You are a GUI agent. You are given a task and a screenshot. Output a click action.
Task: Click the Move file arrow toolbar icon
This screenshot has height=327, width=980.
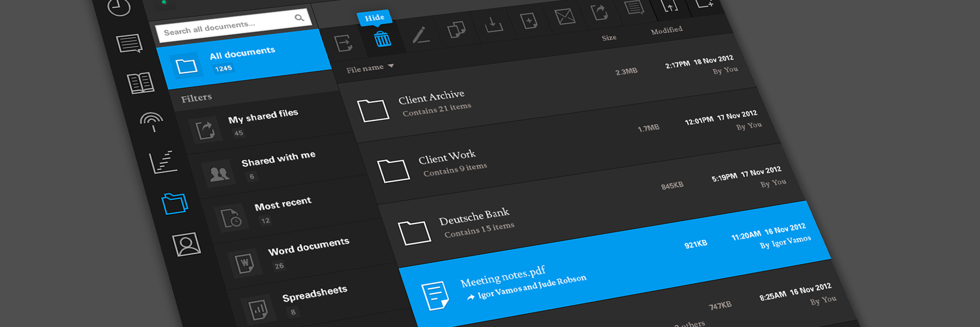coord(344,43)
